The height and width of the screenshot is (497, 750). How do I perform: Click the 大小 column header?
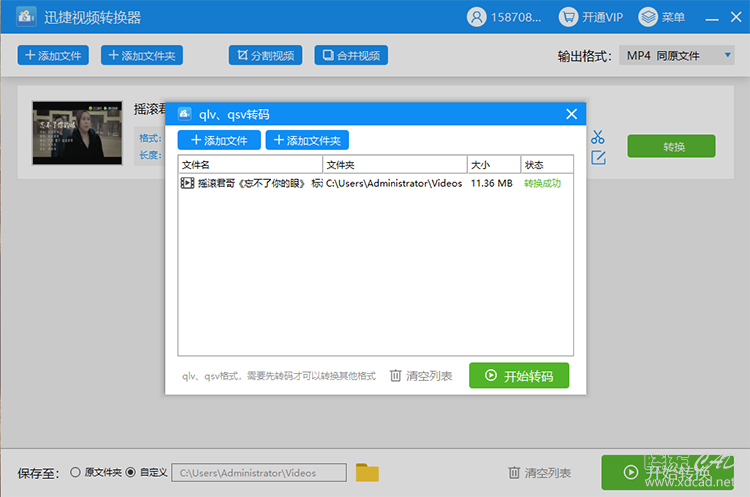tap(494, 165)
